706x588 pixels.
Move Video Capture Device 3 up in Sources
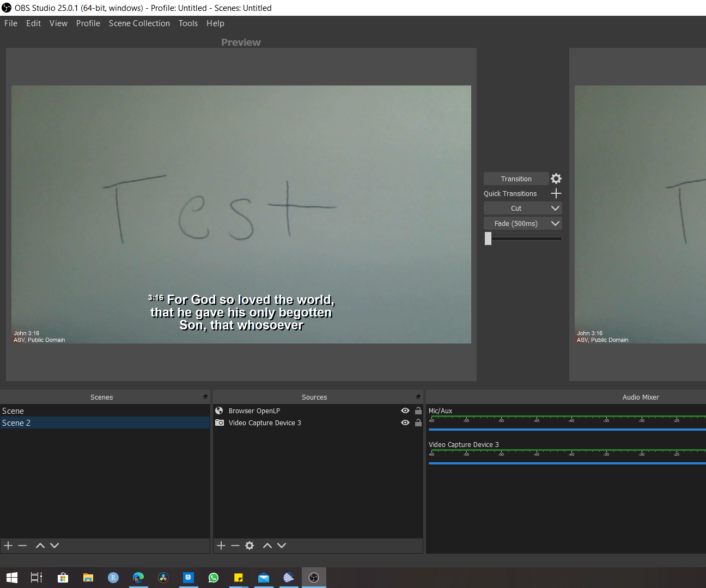coord(267,545)
